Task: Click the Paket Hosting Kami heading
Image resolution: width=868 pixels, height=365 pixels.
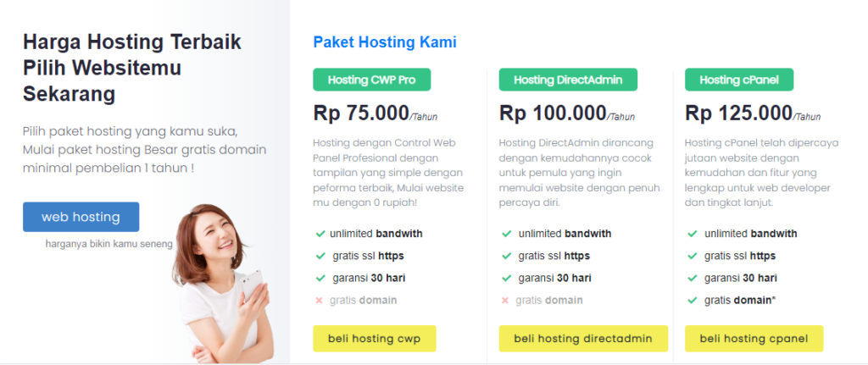Action: tap(385, 42)
